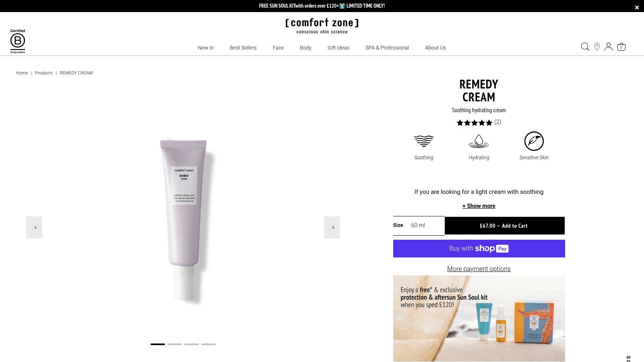Image resolution: width=644 pixels, height=362 pixels.
Task: Expand description with Show more
Action: click(479, 206)
